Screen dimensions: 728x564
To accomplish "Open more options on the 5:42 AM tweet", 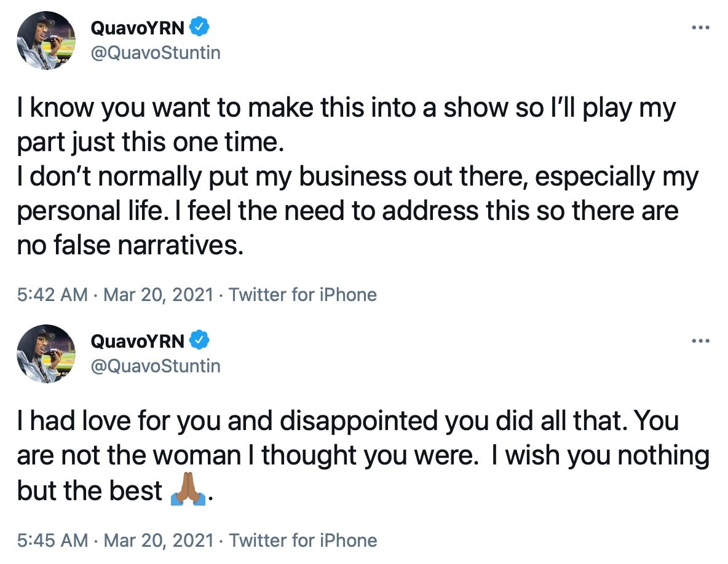I will (x=700, y=28).
